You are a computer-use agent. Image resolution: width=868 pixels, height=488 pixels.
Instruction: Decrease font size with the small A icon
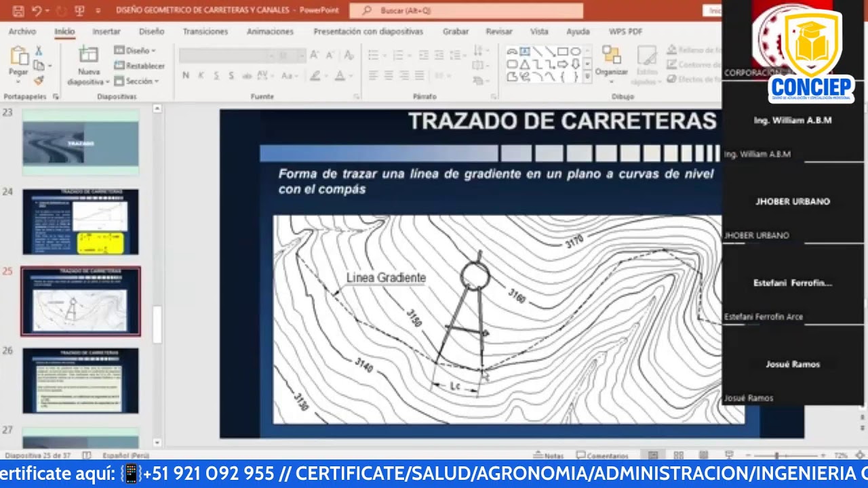tap(330, 56)
